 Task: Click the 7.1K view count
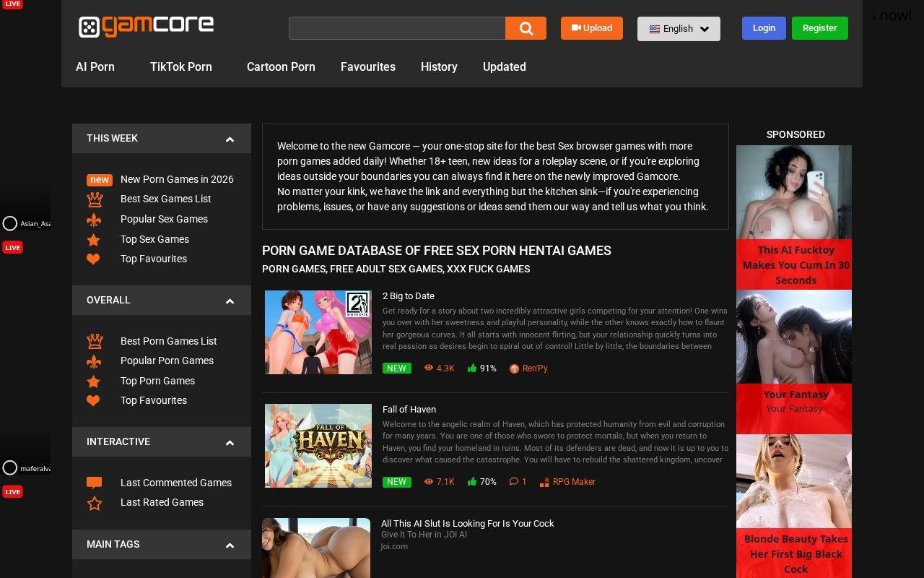click(445, 482)
